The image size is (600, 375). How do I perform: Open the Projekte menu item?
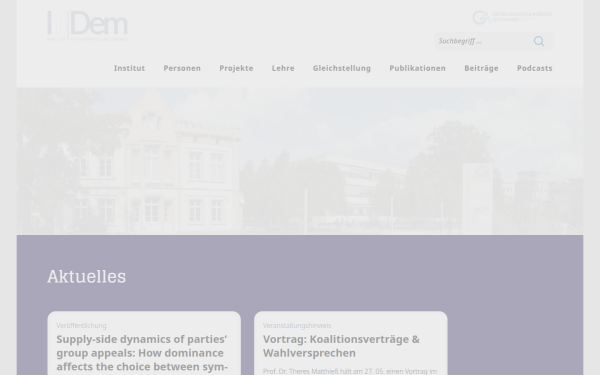pos(236,68)
